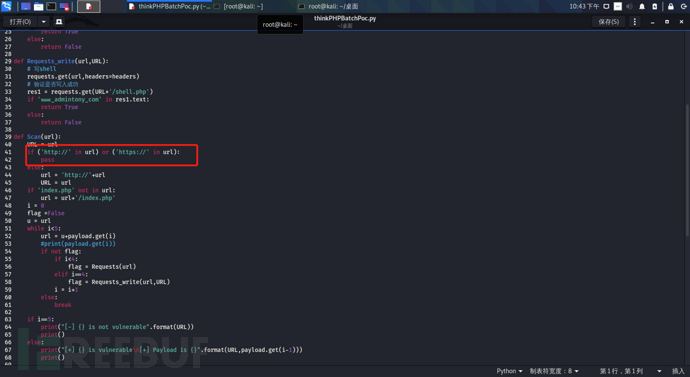Open the three-dot editor menu

click(x=635, y=22)
